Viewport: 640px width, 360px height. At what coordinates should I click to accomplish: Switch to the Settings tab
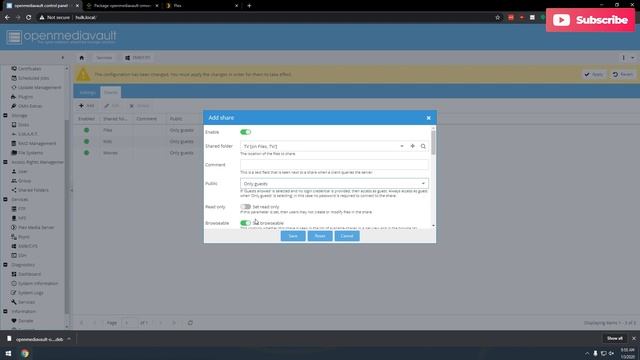87,92
